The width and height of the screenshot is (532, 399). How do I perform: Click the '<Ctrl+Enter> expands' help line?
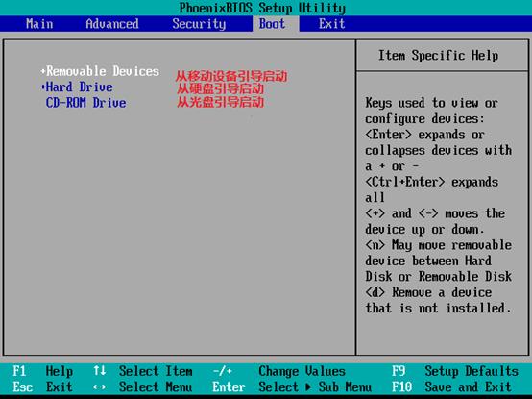[x=432, y=183]
